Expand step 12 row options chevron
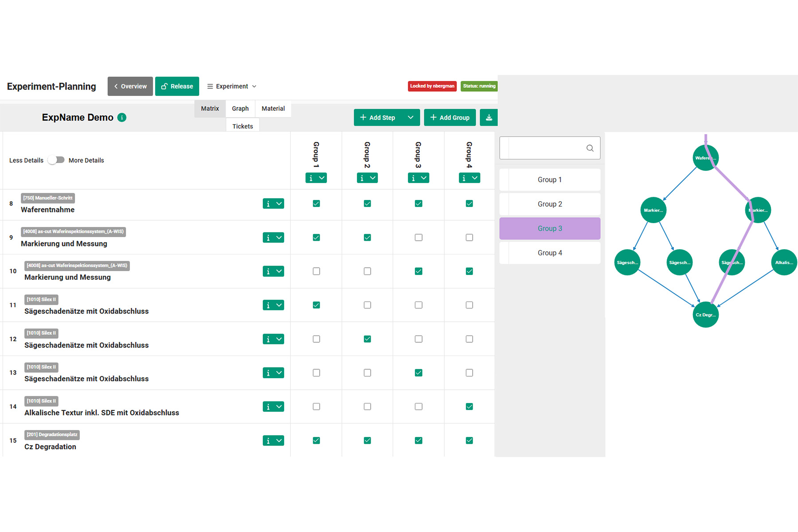The width and height of the screenshot is (798, 532). coord(279,339)
